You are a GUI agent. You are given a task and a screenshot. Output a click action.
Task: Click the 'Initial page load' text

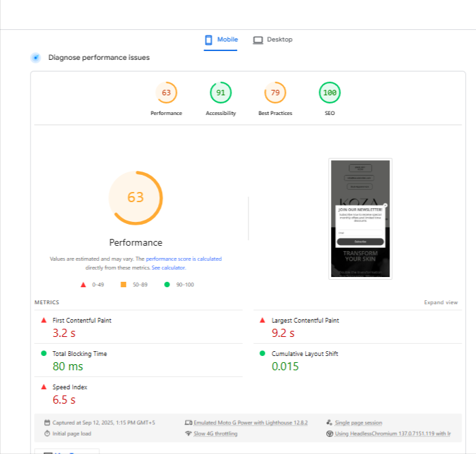coord(72,434)
